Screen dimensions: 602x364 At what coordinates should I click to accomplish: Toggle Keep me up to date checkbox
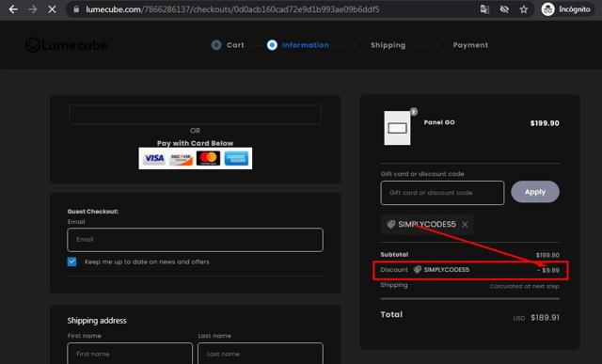coord(71,261)
